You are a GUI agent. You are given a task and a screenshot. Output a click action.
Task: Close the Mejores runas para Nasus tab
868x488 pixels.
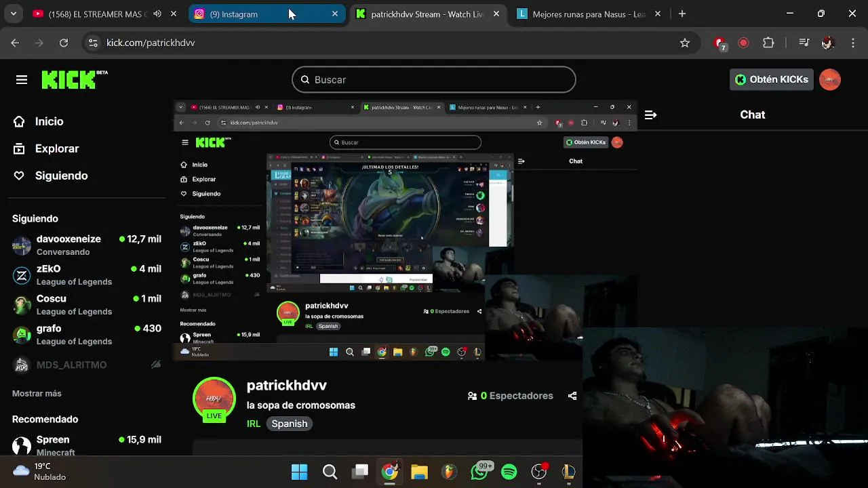pyautogui.click(x=657, y=14)
